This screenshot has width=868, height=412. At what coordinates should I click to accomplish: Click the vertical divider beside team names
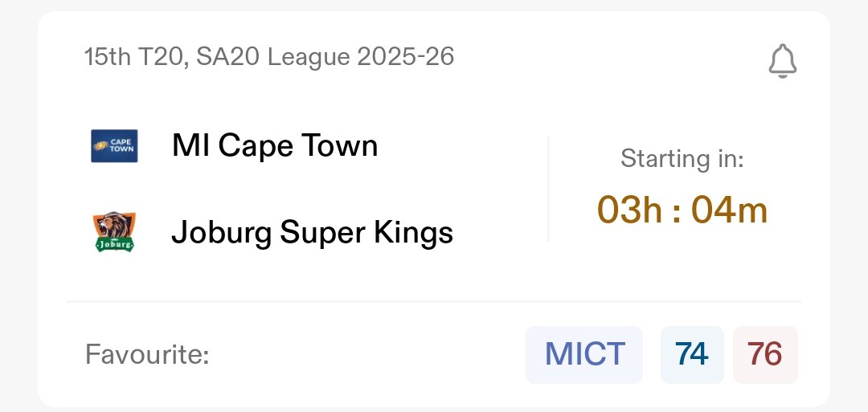[549, 190]
